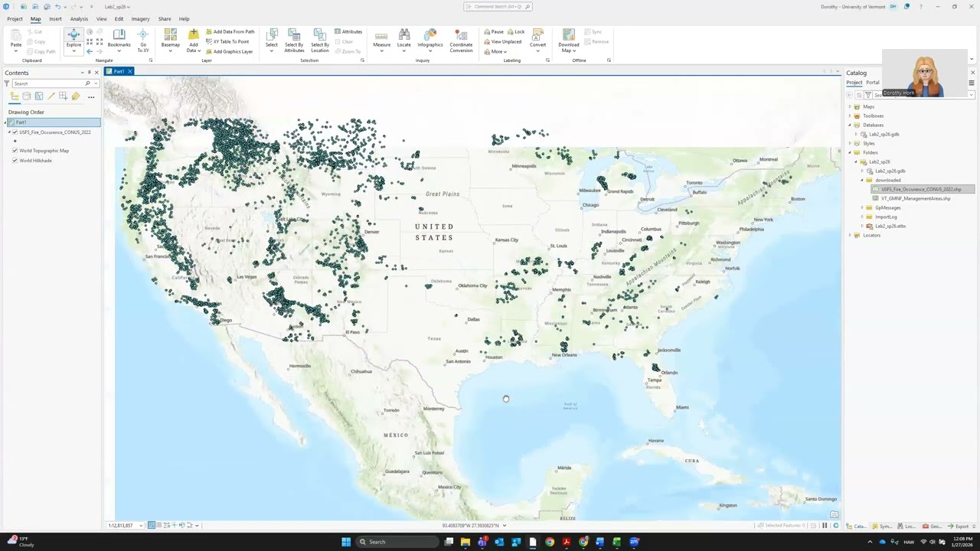Image resolution: width=980 pixels, height=551 pixels.
Task: Open the Insert ribbon tab
Action: coord(55,19)
